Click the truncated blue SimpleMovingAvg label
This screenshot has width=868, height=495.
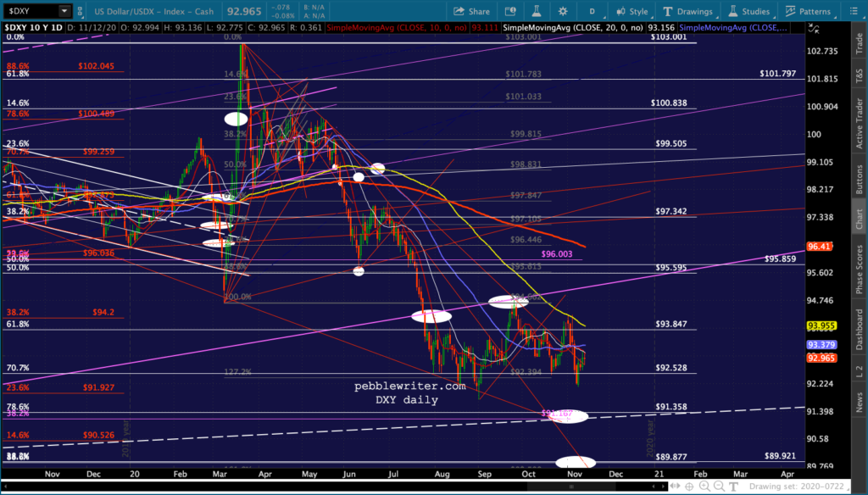pyautogui.click(x=733, y=27)
